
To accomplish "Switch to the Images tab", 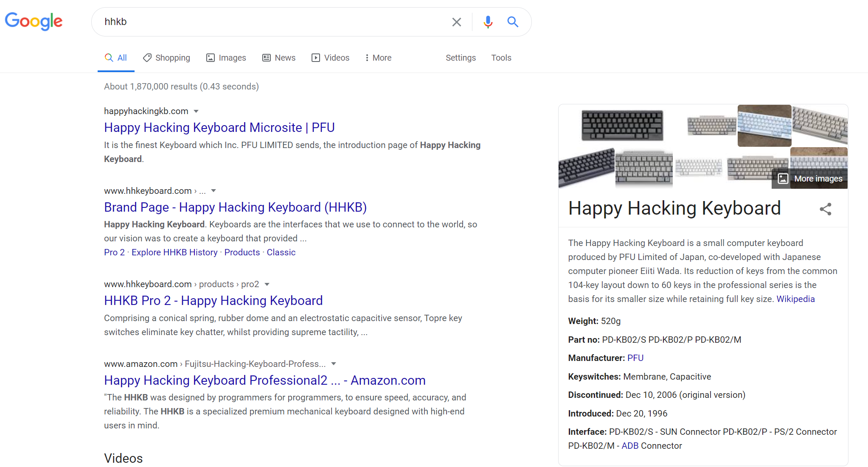I will pos(226,58).
